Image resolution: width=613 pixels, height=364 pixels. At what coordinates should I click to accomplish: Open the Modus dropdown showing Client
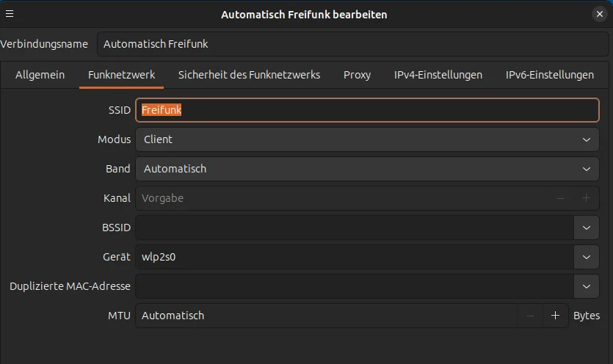(x=367, y=139)
